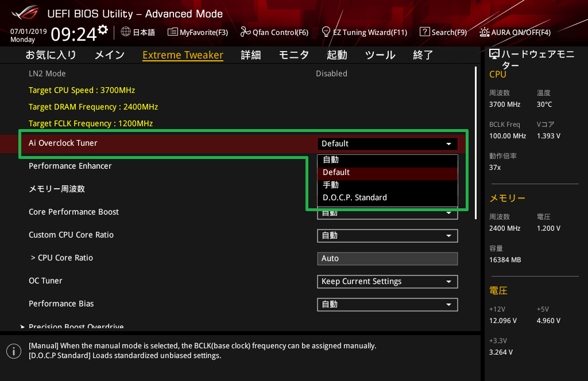588x381 pixels.
Task: Open Performance Bias dropdown
Action: (x=388, y=305)
